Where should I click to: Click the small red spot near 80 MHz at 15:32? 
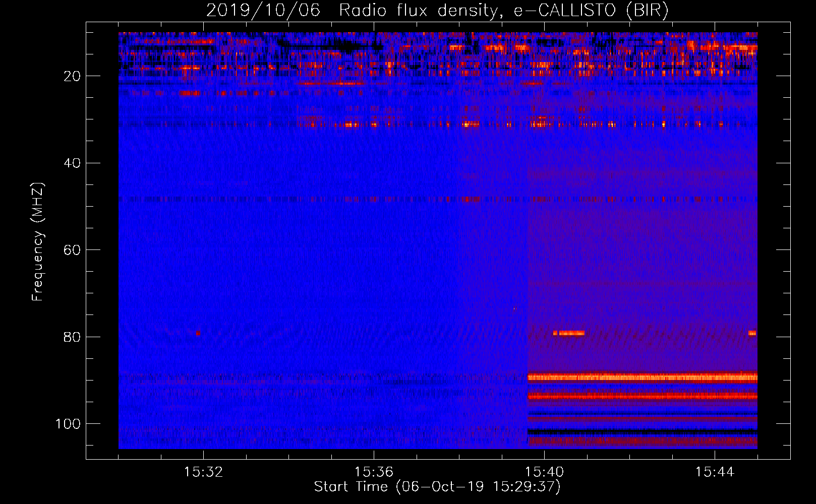click(x=198, y=333)
